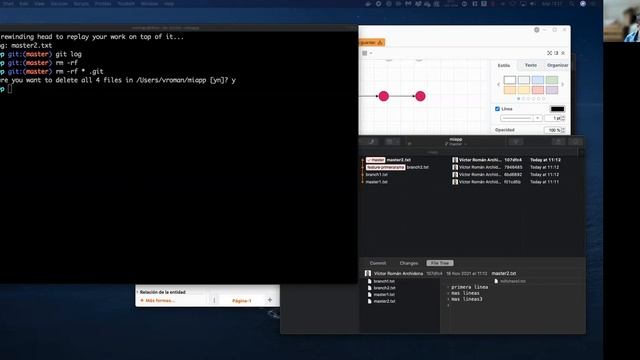
Task: Switch to the File Tree tab
Action: click(440, 263)
